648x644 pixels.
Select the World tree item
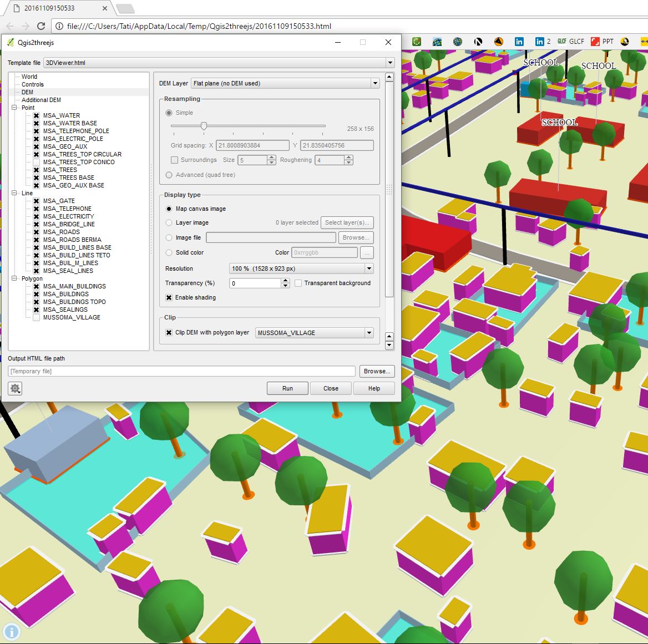click(29, 77)
